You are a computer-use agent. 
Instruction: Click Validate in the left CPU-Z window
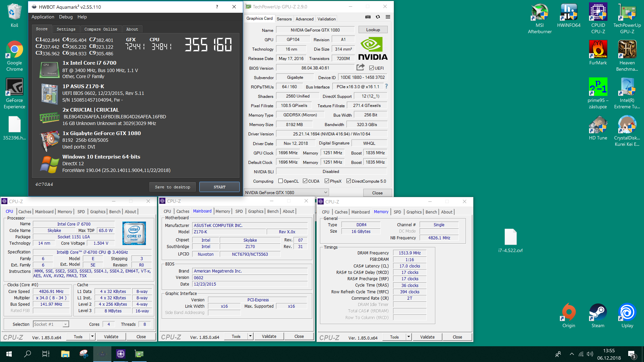click(111, 337)
